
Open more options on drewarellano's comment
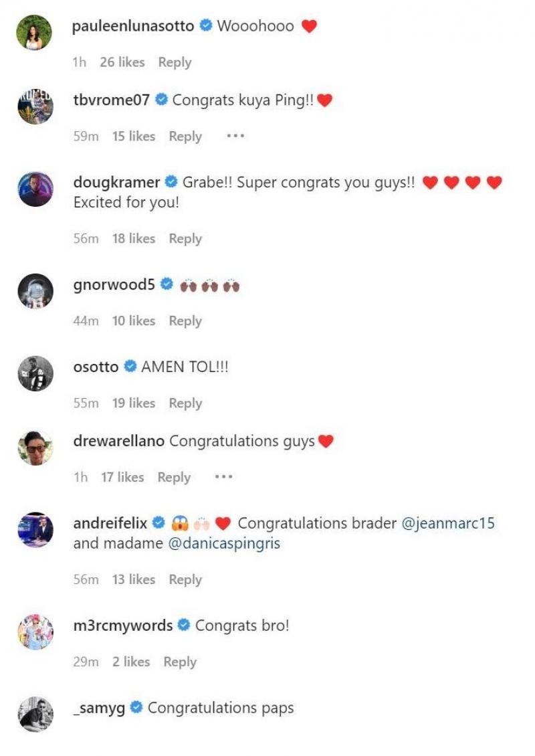[223, 477]
